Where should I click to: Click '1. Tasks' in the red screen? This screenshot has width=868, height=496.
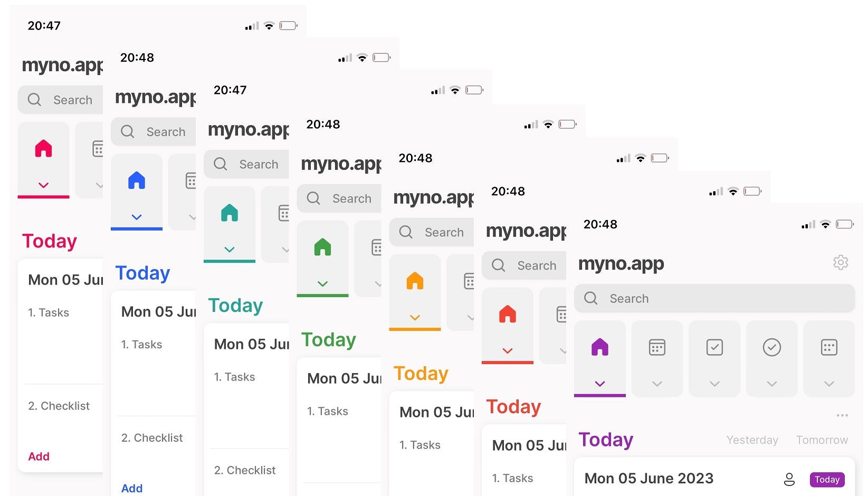[x=512, y=478]
